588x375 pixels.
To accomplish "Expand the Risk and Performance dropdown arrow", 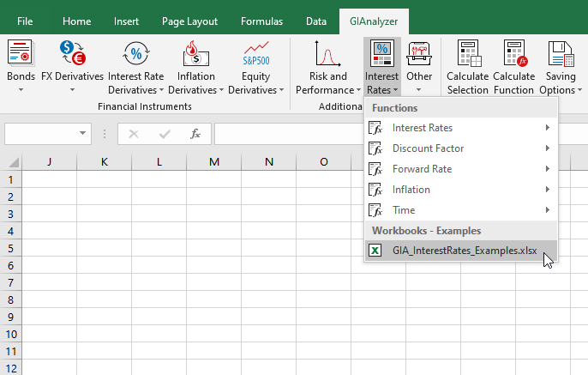I will [x=358, y=90].
